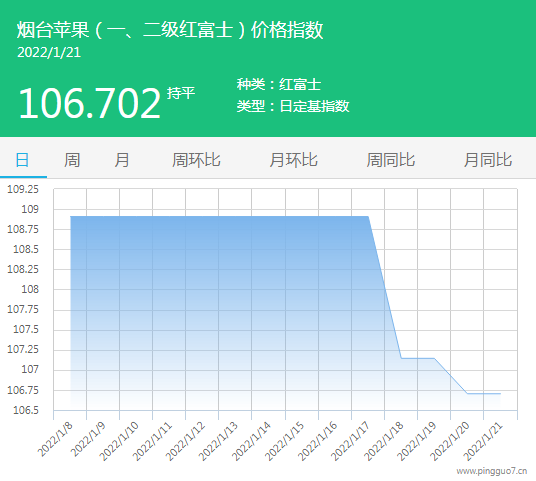536x481 pixels.
Task: Select the 2022/1/19 point on the line
Action: coord(434,358)
